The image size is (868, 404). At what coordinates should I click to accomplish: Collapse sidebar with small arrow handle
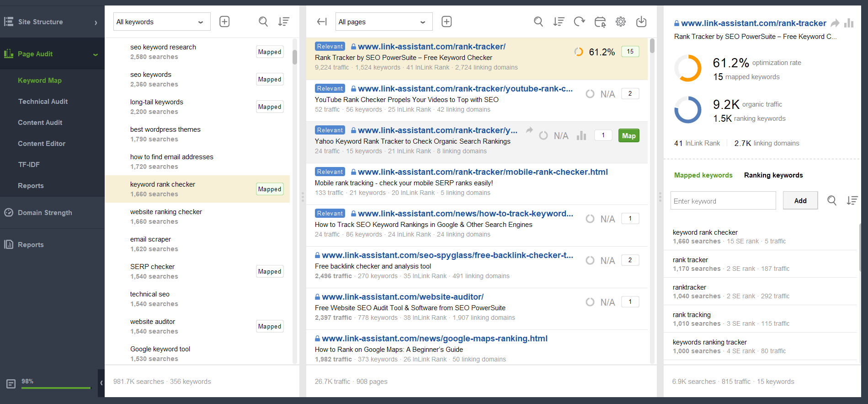tap(101, 383)
